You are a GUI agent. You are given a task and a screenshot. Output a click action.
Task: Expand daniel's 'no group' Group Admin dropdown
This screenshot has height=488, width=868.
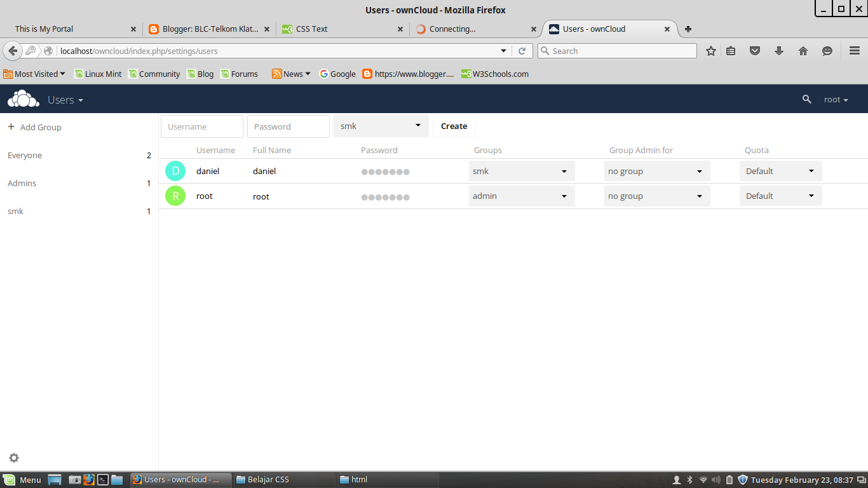point(656,171)
